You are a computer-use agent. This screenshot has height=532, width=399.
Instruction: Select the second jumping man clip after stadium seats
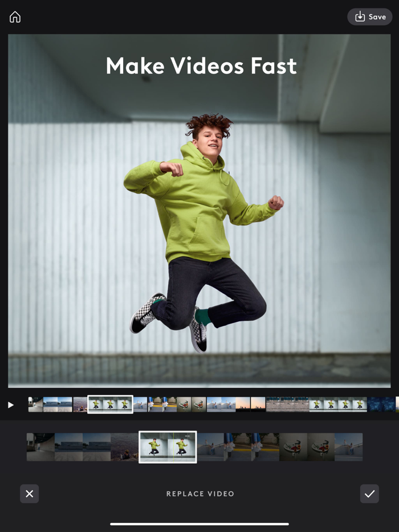click(x=338, y=404)
